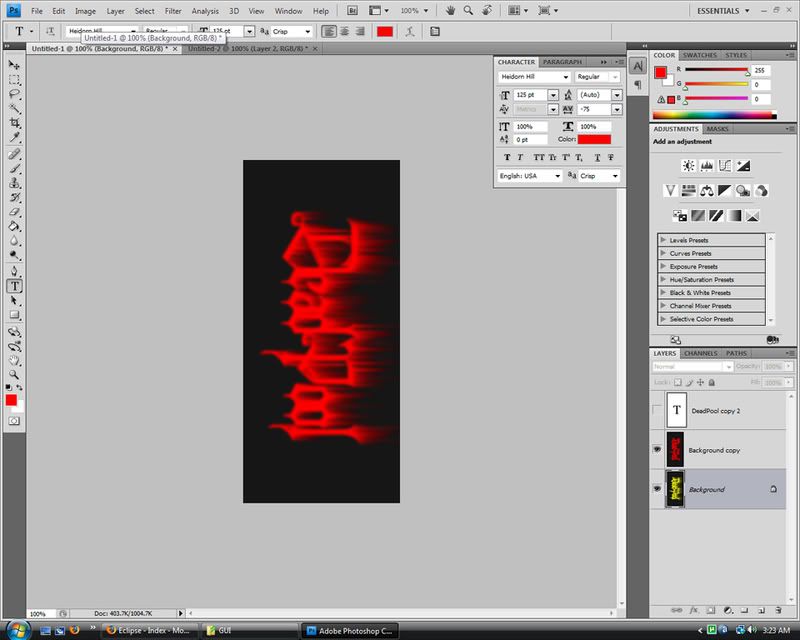
Task: Toggle Underline in Character panel
Action: point(597,157)
